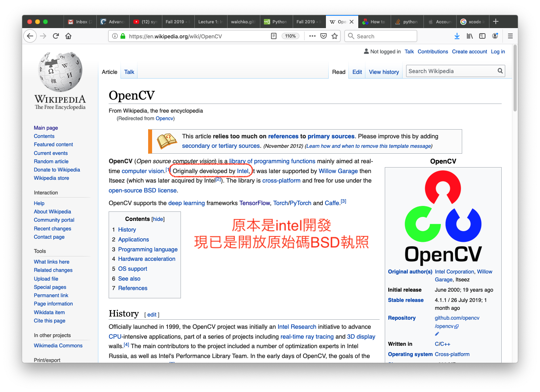Image resolution: width=540 pixels, height=392 pixels.
Task: Toggle reader view in address bar
Action: click(x=274, y=36)
